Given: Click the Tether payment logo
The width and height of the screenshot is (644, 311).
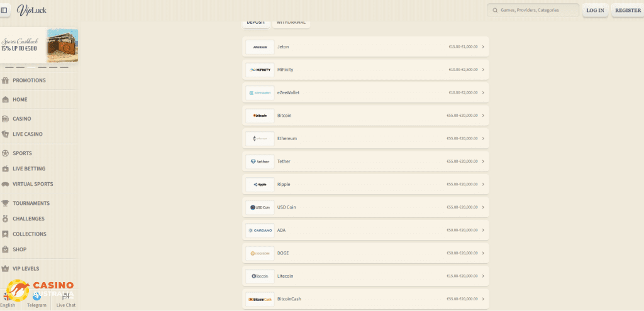Looking at the screenshot, I should pos(260,161).
